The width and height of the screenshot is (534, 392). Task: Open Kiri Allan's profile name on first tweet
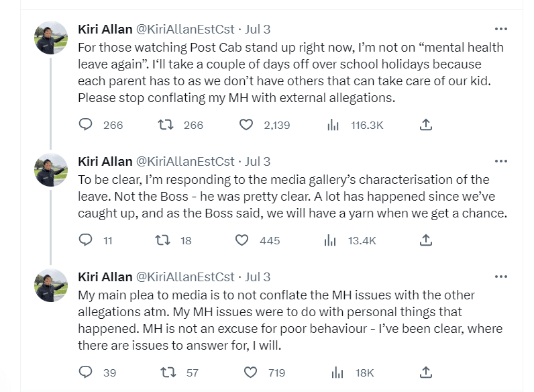[105, 30]
